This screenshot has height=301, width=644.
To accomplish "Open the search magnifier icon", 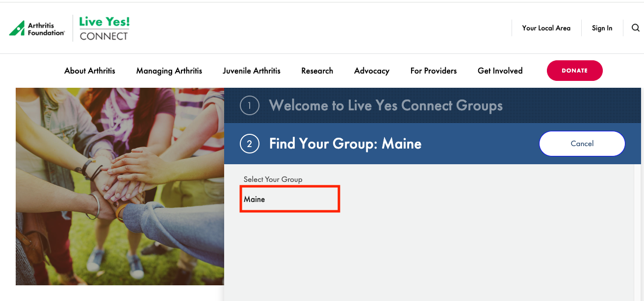I will [x=636, y=28].
